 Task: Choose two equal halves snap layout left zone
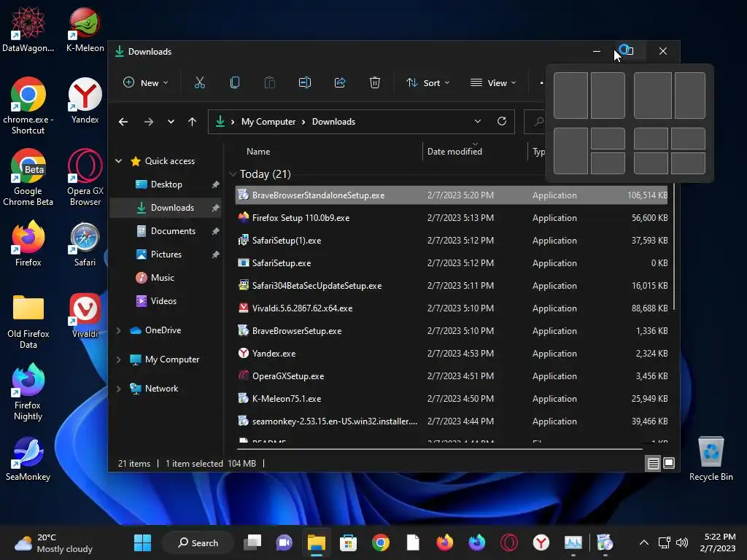pos(570,96)
